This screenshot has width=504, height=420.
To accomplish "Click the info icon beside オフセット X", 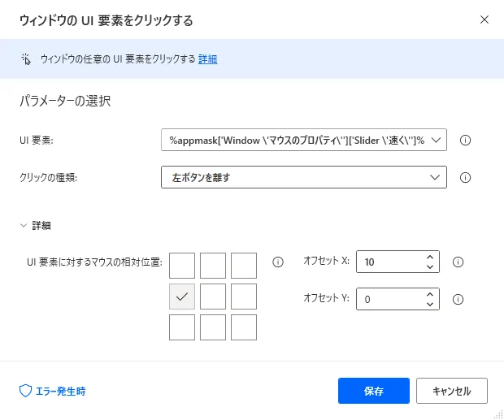I will pyautogui.click(x=458, y=262).
